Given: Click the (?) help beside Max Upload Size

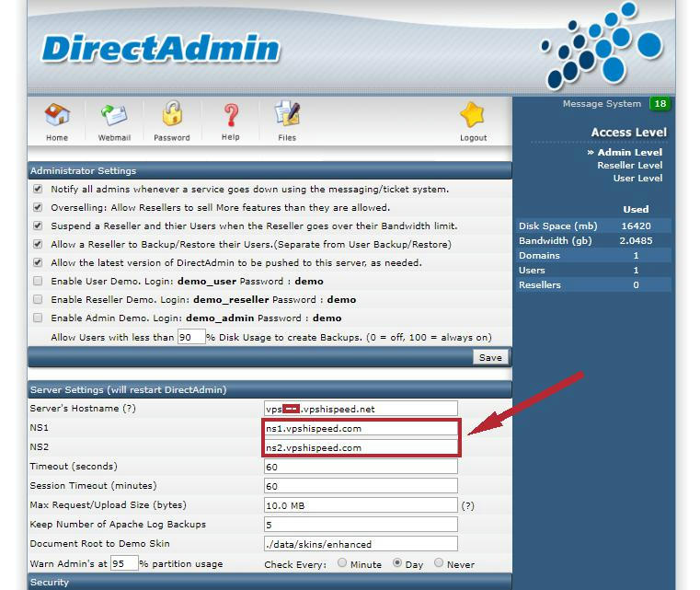Looking at the screenshot, I should pos(468,505).
